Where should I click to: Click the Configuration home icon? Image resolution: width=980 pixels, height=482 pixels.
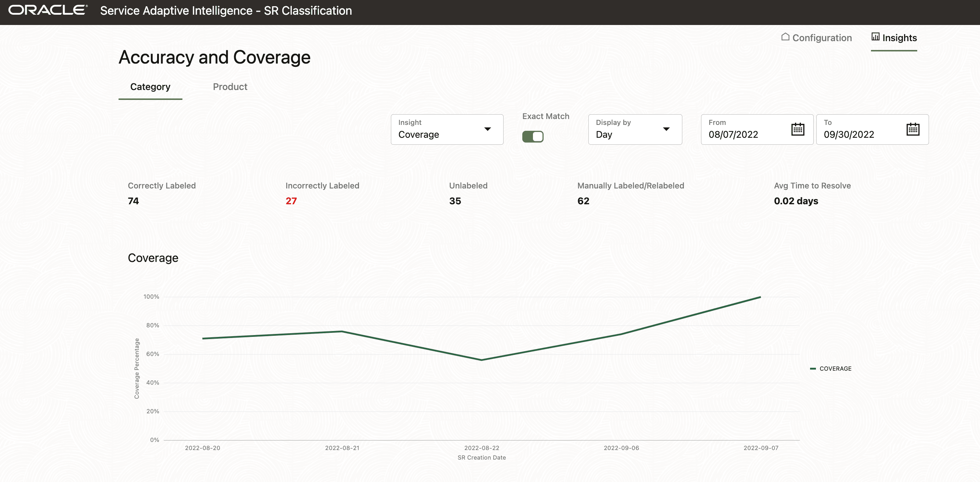(x=785, y=37)
